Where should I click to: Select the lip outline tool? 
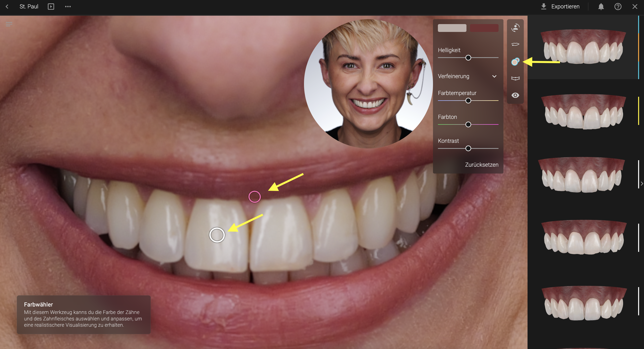coord(515,44)
